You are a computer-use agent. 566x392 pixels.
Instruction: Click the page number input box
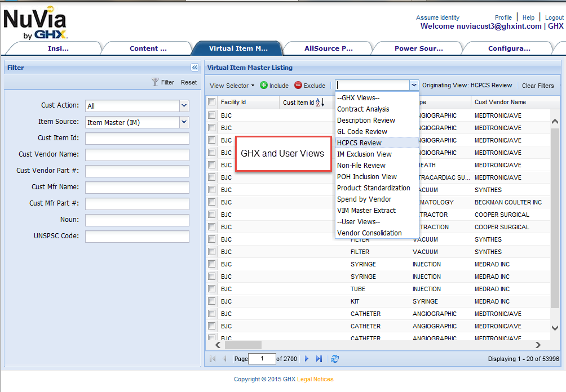click(x=262, y=358)
